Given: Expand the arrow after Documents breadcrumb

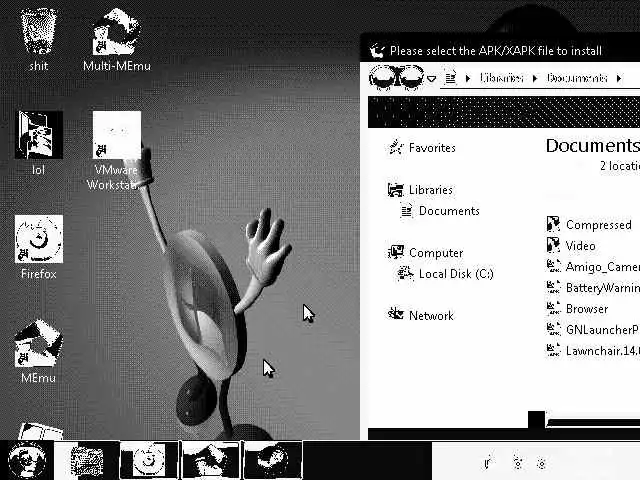Looking at the screenshot, I should 619,78.
